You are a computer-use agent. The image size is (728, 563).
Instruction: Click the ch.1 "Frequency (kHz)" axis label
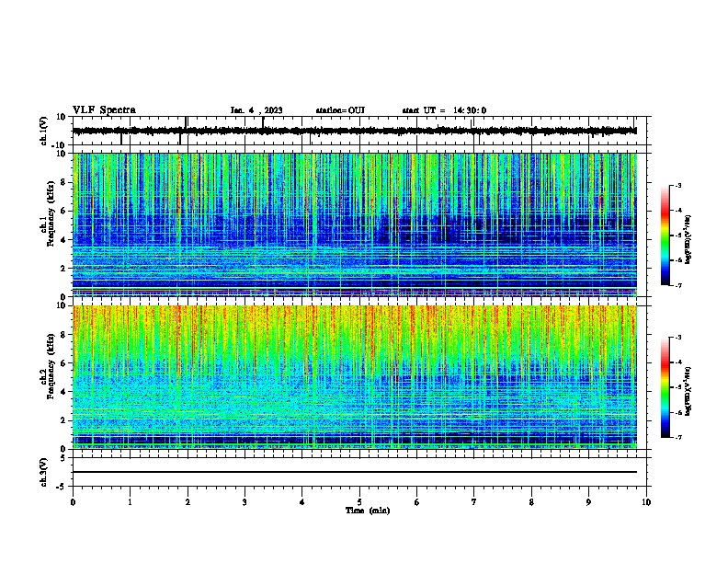point(51,214)
